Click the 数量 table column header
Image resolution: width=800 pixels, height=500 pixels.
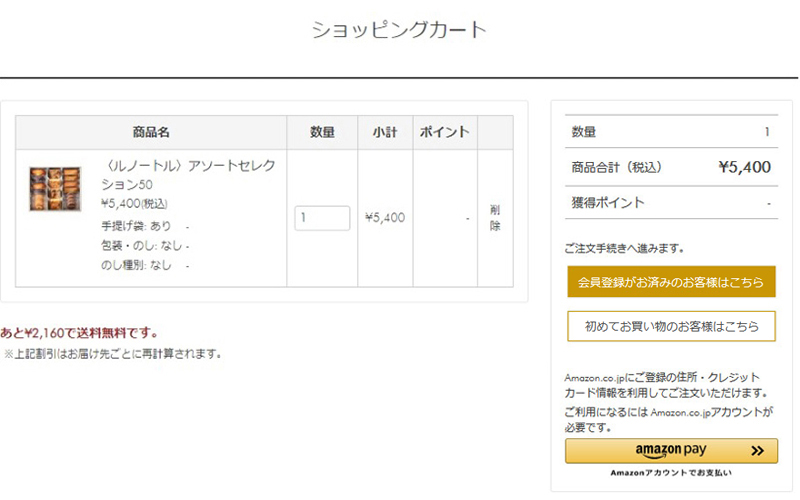click(x=322, y=133)
